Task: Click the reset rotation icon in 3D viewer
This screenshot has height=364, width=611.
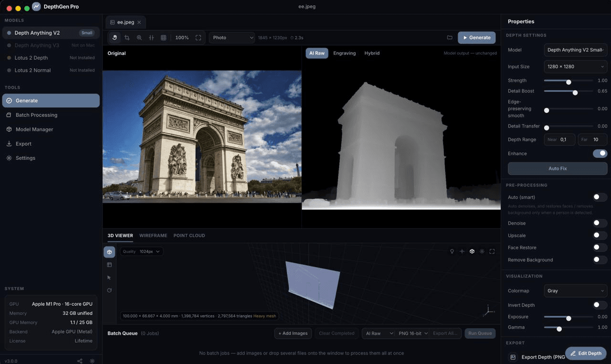Action: coord(109,290)
